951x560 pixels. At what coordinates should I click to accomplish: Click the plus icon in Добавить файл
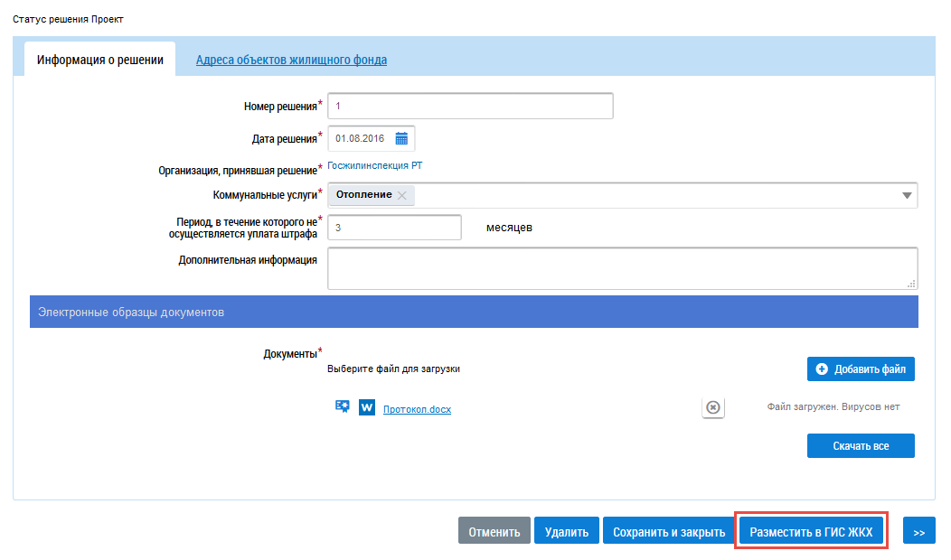click(822, 369)
